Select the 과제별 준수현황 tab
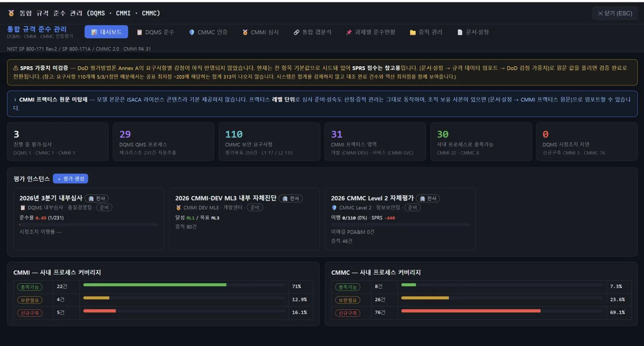 tap(371, 32)
